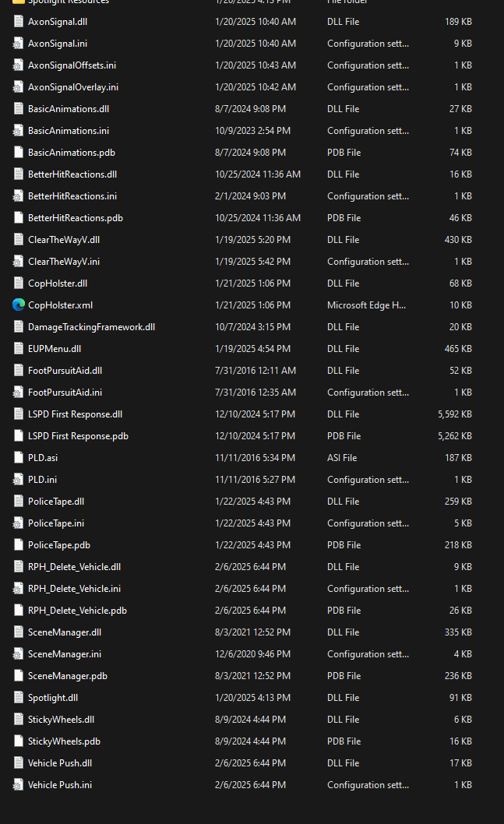Click the FootPursuitAid.ini file icon
Image resolution: width=504 pixels, height=824 pixels.
19,393
